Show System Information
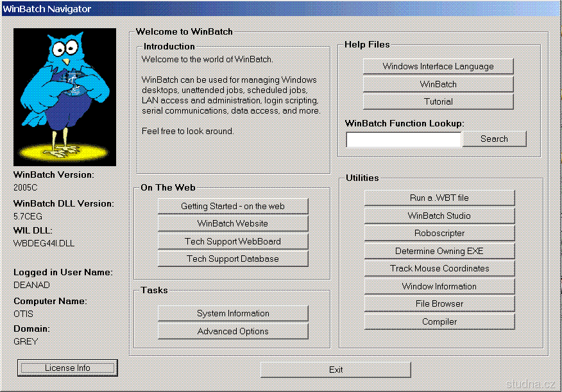The height and width of the screenshot is (392, 562). [x=233, y=313]
